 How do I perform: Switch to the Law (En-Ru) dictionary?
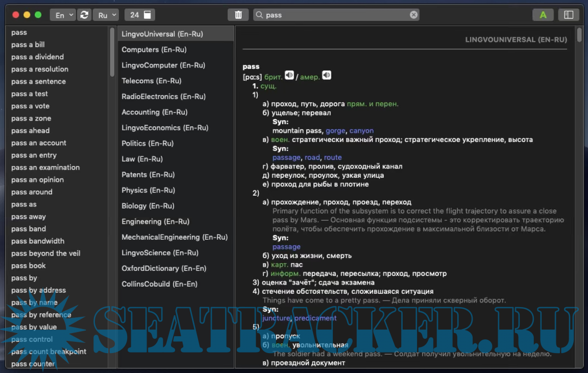[142, 159]
